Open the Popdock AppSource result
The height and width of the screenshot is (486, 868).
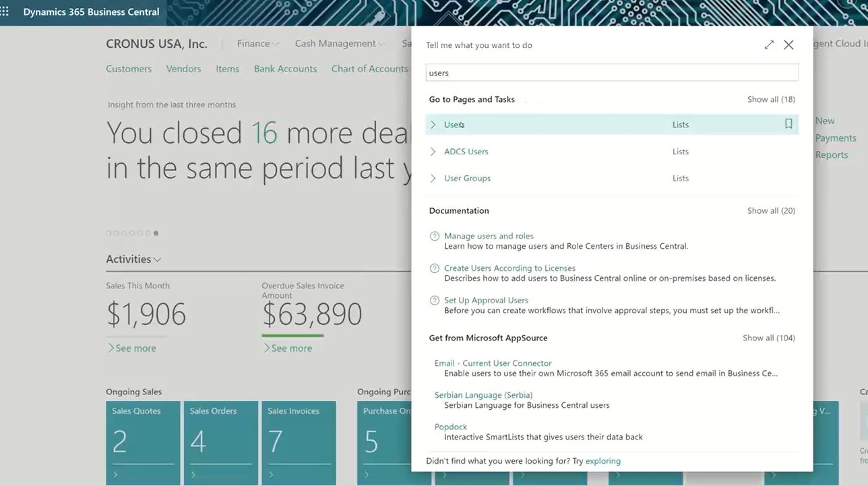coord(450,426)
